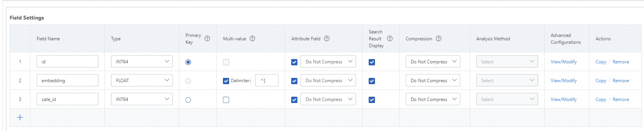This screenshot has width=644, height=131.
Task: Click the embedding field name input
Action: [67, 81]
